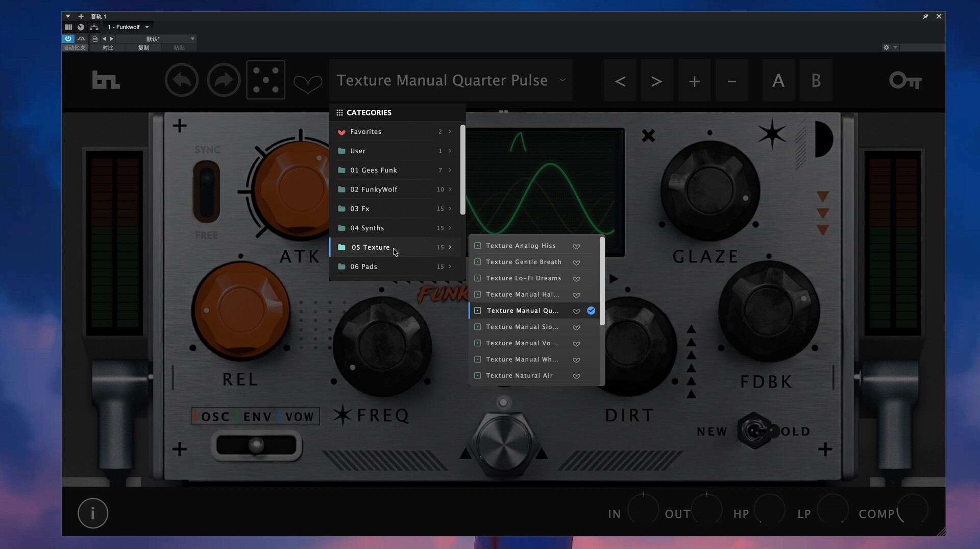Screen dimensions: 980x549
Task: Click the redo arrow icon
Action: click(224, 80)
